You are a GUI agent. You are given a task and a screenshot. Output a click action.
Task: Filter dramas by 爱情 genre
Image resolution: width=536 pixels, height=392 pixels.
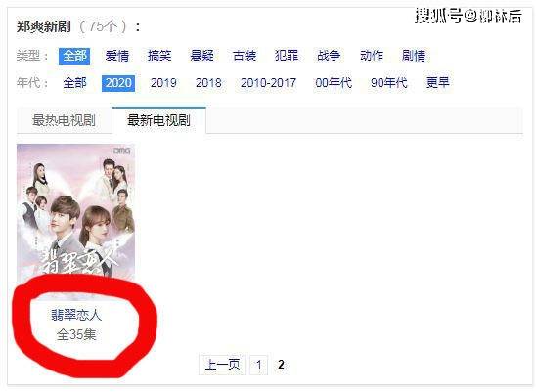point(117,56)
